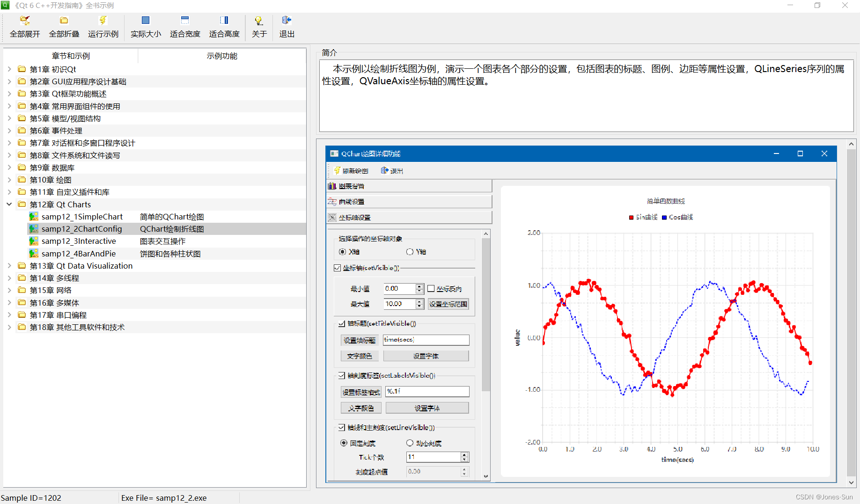This screenshot has height=504, width=860.
Task: Open the 图表设置 toolbox page
Action: tap(409, 186)
